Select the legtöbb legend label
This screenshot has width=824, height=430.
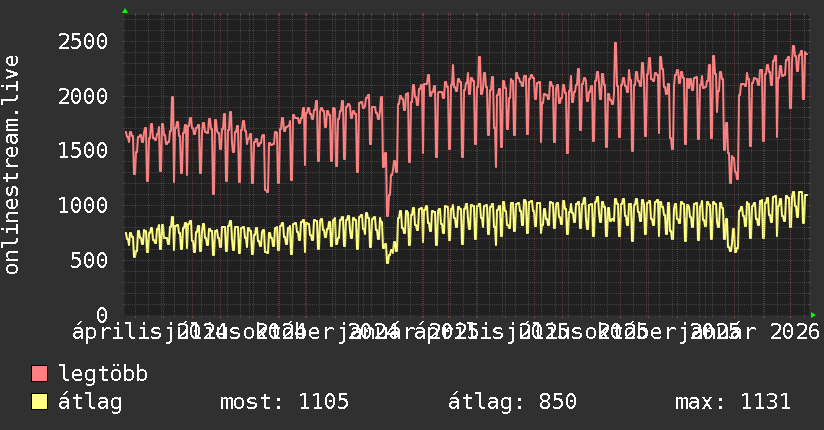(x=103, y=374)
